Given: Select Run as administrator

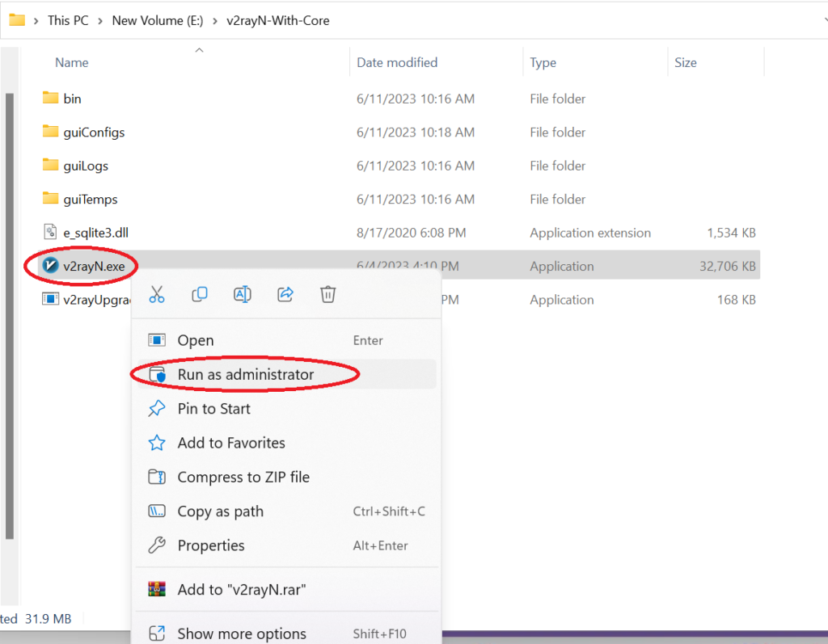Looking at the screenshot, I should coord(245,375).
